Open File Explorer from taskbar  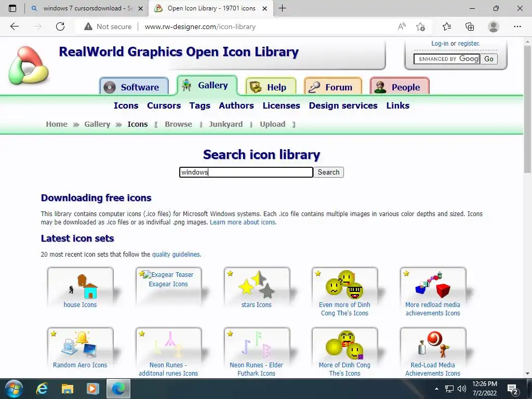tap(67, 389)
